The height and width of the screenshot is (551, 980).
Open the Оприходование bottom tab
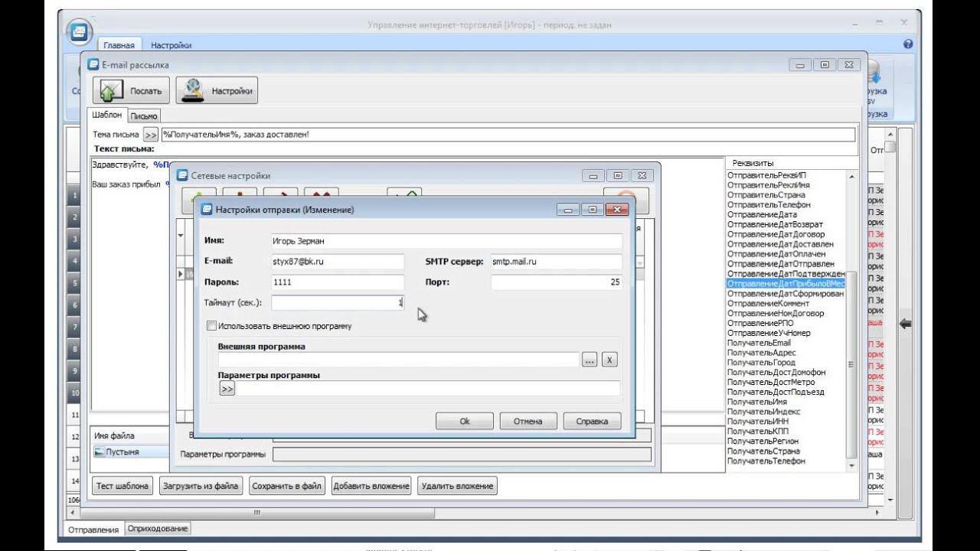tap(158, 529)
